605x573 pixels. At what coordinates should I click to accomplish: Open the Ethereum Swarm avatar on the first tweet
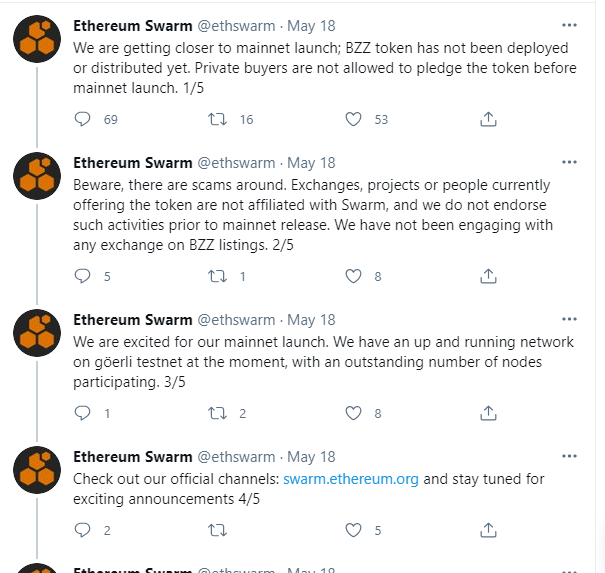pos(39,39)
